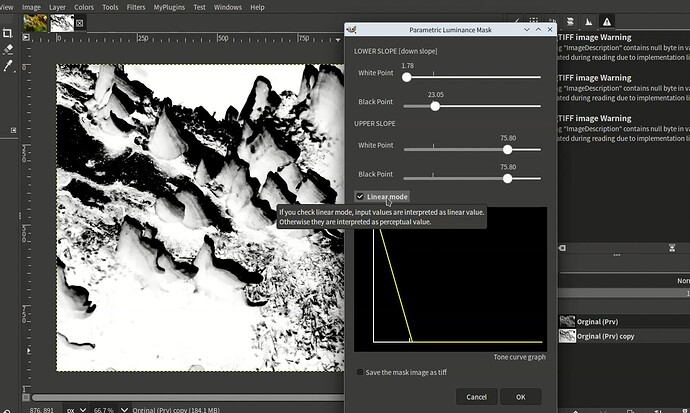Select the Eraser tool

pos(7,49)
